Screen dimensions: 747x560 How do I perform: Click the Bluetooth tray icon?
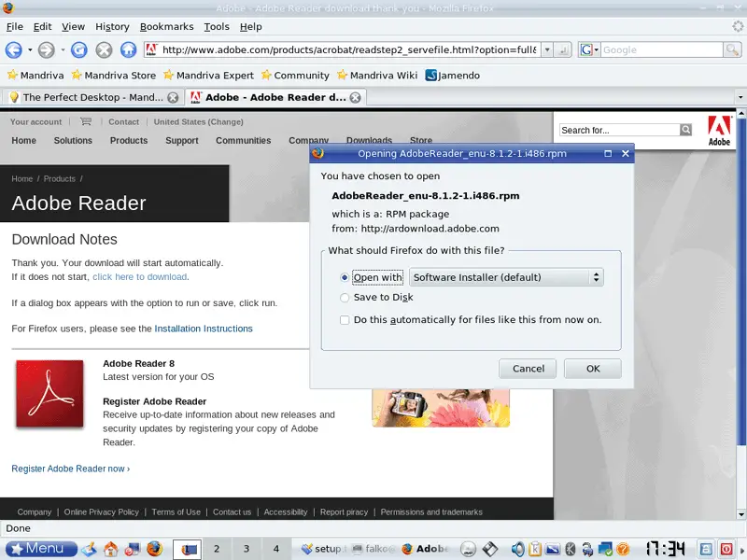(x=570, y=549)
